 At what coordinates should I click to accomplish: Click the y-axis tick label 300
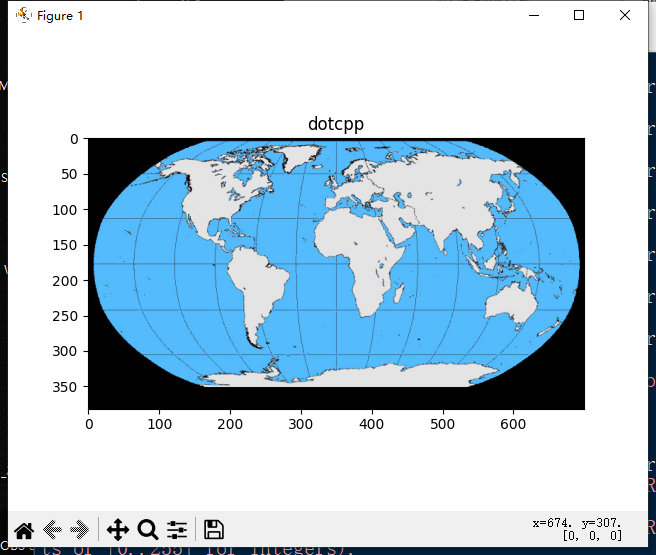65,351
